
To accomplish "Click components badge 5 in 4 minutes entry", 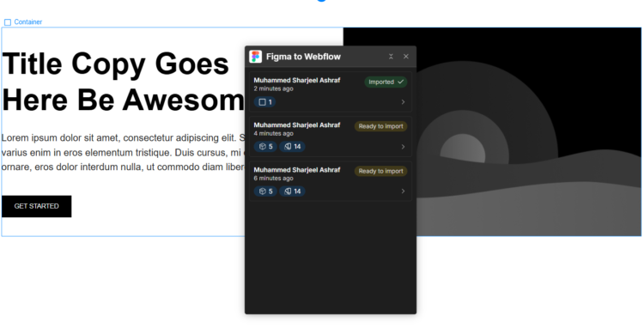I will 265,147.
